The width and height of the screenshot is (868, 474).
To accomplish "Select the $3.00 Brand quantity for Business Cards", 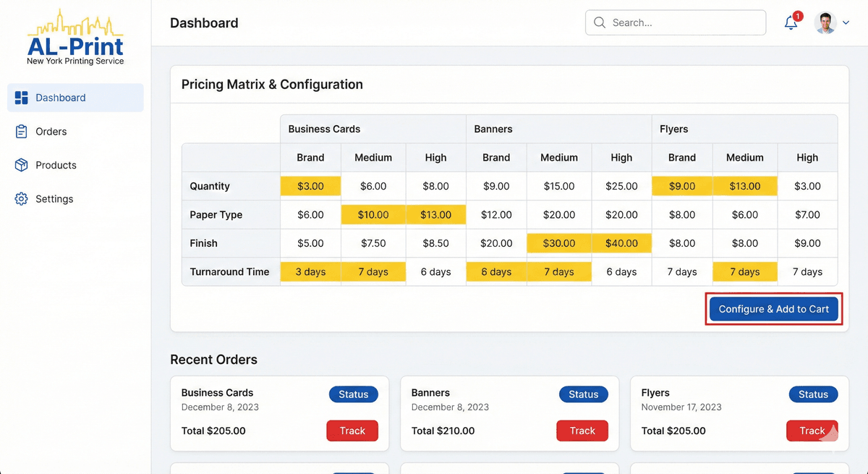I will 310,186.
